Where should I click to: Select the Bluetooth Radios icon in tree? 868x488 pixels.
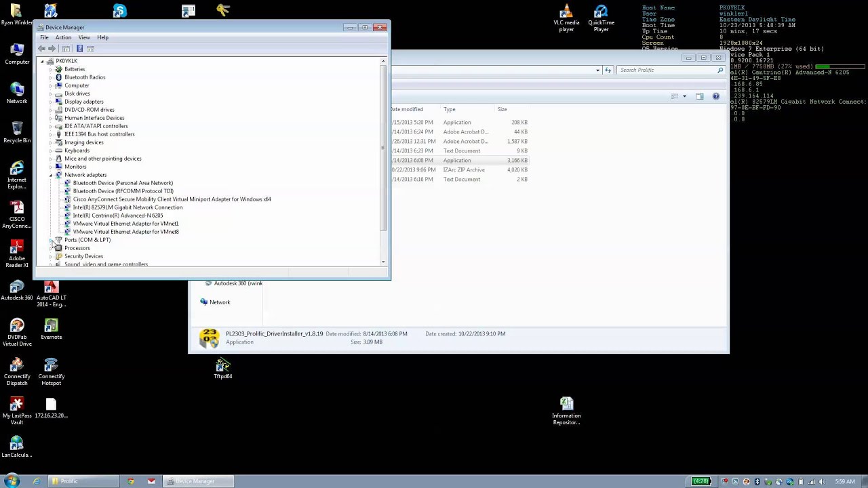point(58,77)
